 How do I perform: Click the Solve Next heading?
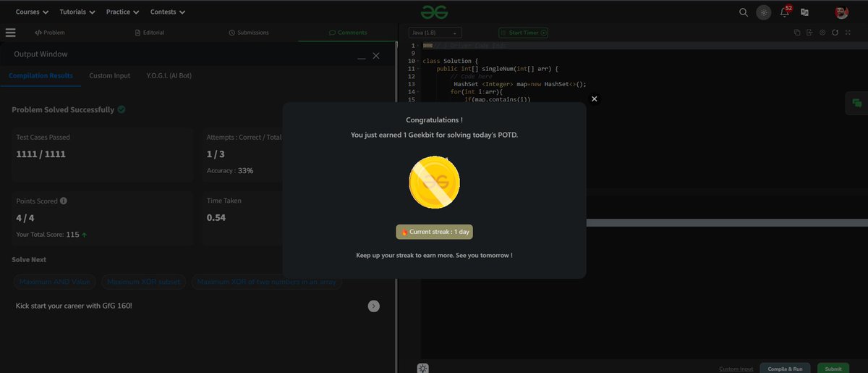29,259
